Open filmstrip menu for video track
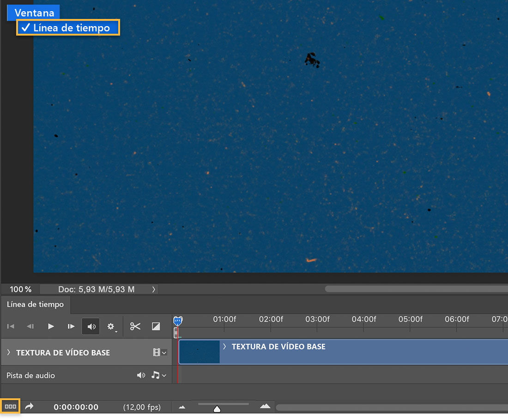Viewport: 508px width, 420px height. [160, 352]
